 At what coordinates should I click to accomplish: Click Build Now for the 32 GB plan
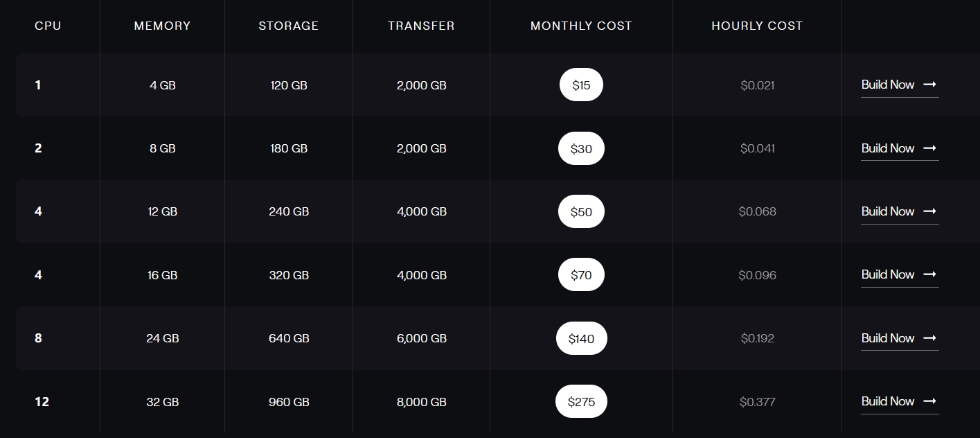click(888, 401)
